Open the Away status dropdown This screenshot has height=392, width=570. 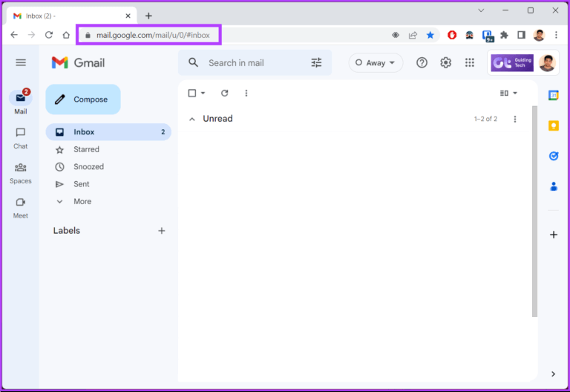click(376, 63)
